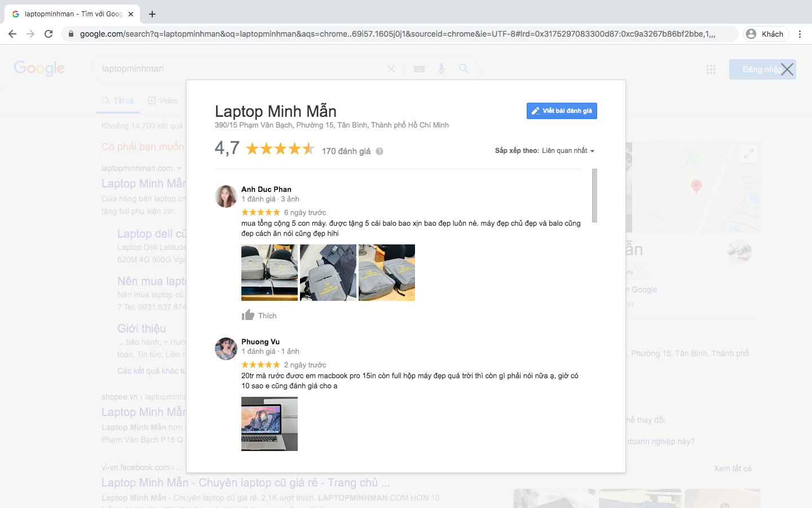Image resolution: width=812 pixels, height=508 pixels.
Task: Click Viết bài đánh giá button
Action: [x=562, y=111]
